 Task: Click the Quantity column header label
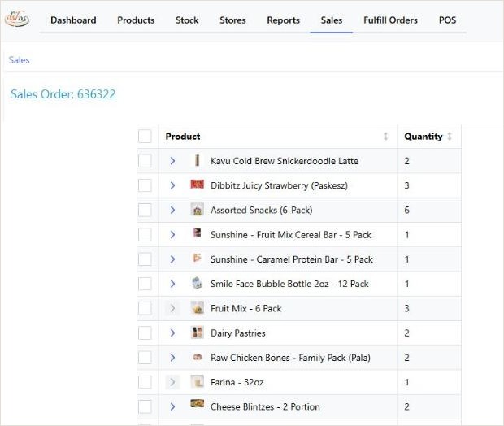click(x=424, y=137)
